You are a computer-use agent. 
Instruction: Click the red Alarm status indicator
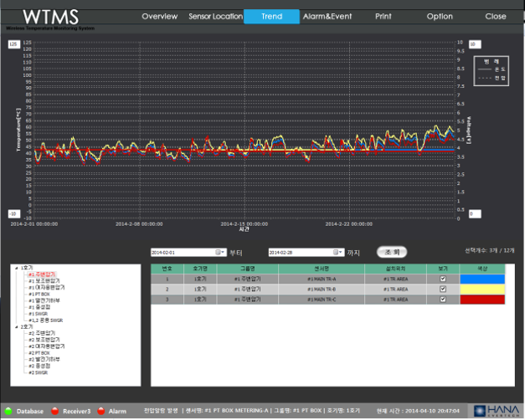[x=100, y=411]
